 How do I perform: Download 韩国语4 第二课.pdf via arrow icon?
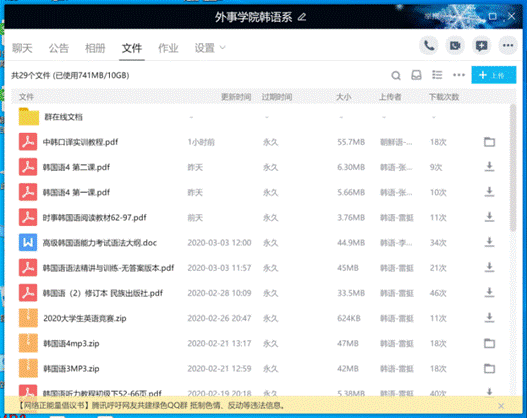click(x=489, y=167)
